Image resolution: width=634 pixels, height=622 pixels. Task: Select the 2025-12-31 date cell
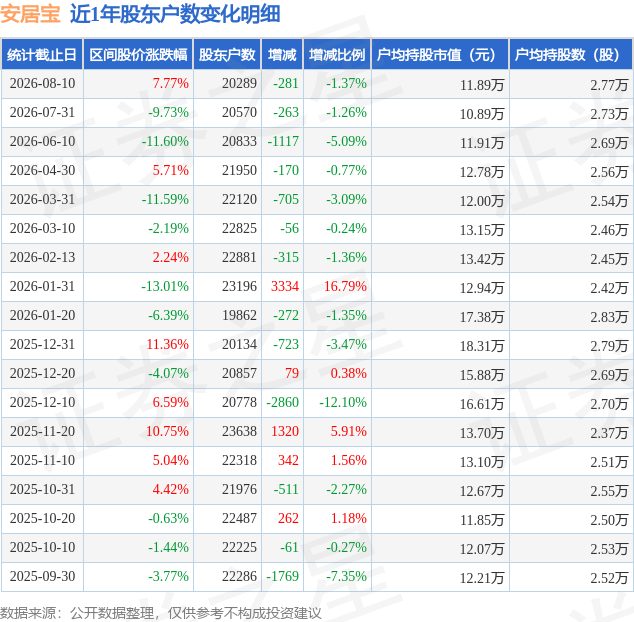42,345
